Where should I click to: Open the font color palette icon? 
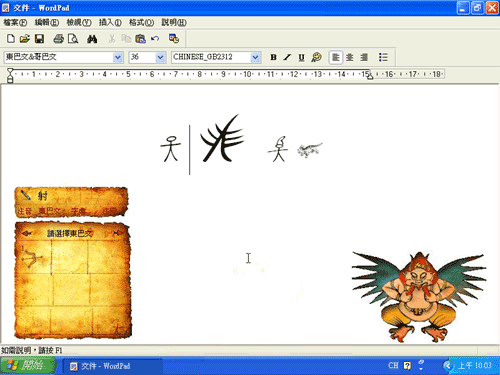316,57
